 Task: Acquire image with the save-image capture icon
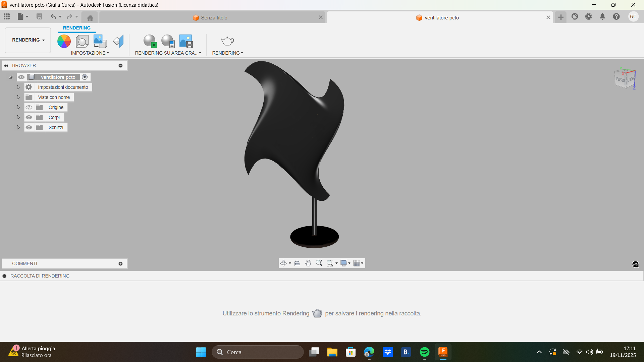[185, 41]
